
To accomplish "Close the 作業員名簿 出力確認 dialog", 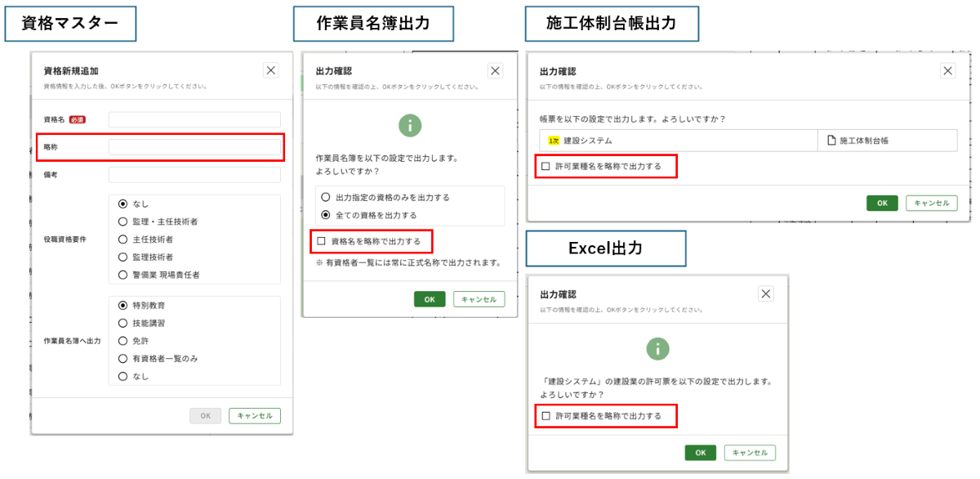I will pyautogui.click(x=495, y=71).
